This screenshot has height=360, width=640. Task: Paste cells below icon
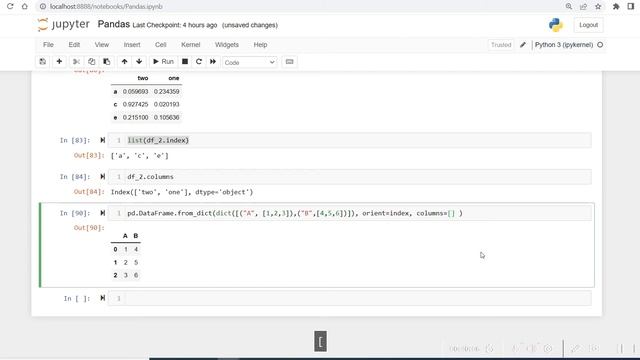(107, 62)
